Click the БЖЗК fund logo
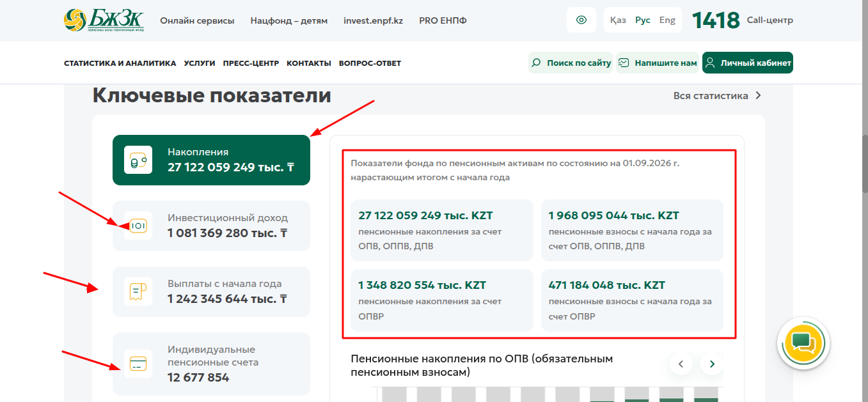 [x=104, y=20]
